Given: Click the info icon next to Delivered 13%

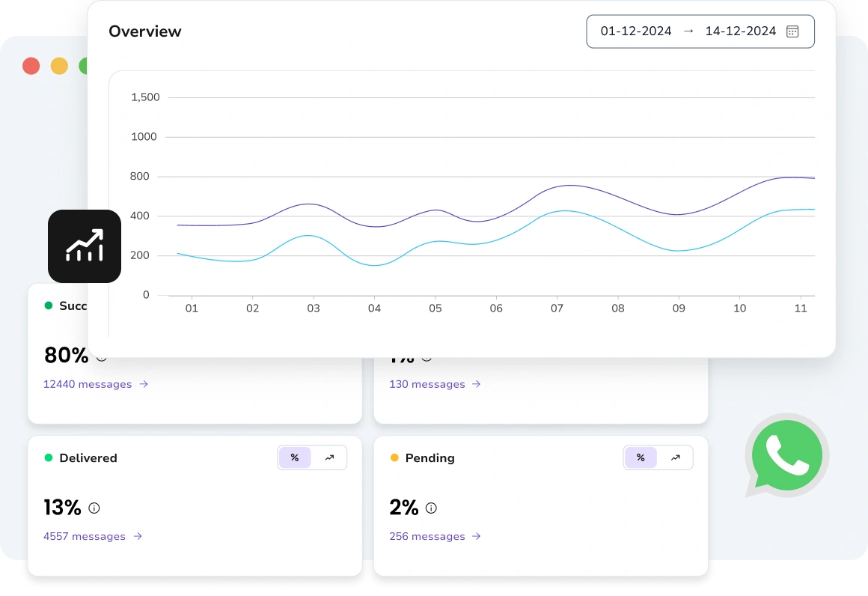Looking at the screenshot, I should click(x=94, y=508).
